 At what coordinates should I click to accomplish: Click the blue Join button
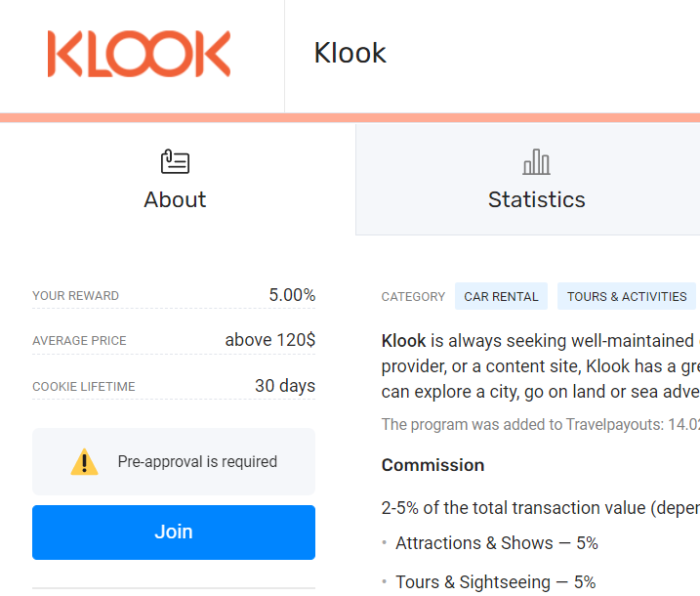174,532
